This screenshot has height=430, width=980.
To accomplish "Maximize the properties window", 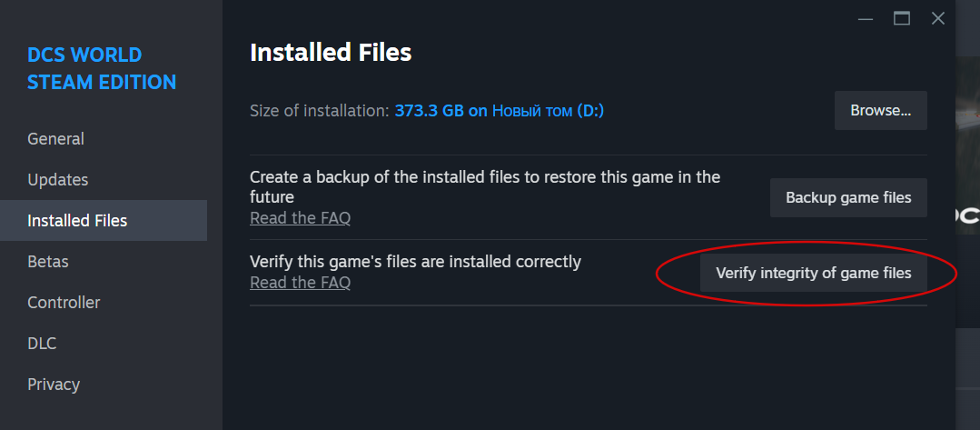I will 901,18.
